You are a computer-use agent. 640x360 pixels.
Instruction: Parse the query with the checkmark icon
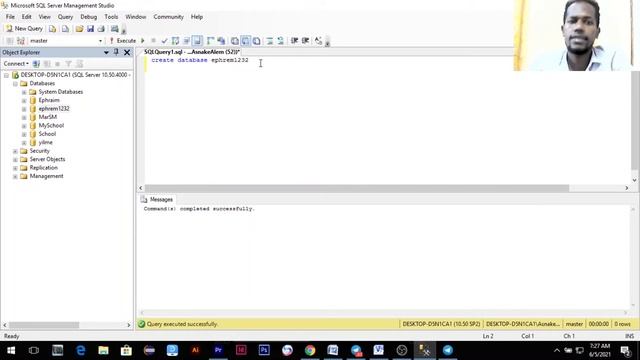164,41
